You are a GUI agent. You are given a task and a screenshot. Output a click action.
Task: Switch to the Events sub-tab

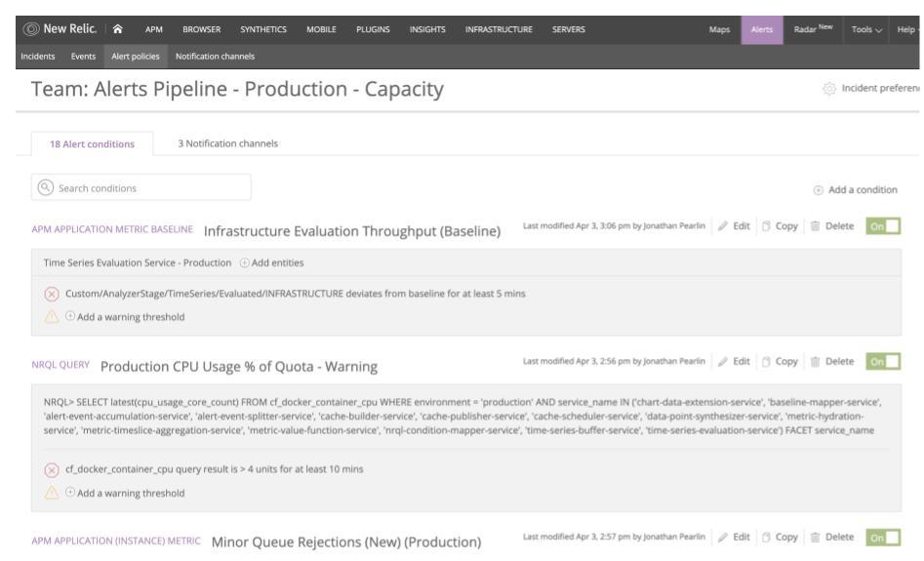(83, 57)
